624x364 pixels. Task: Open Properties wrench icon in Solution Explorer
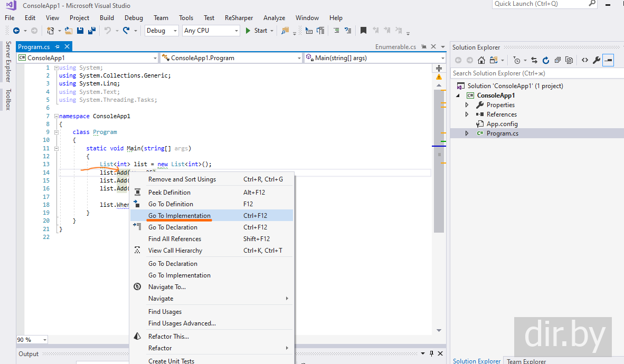tap(596, 61)
